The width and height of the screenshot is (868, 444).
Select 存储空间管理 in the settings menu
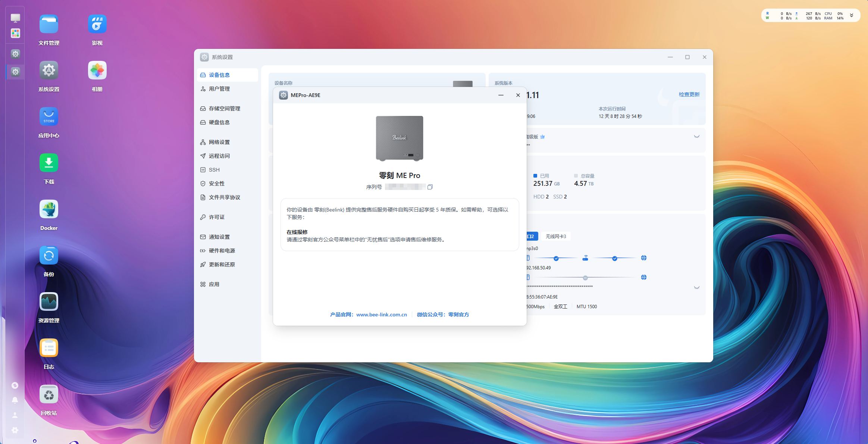coord(223,108)
